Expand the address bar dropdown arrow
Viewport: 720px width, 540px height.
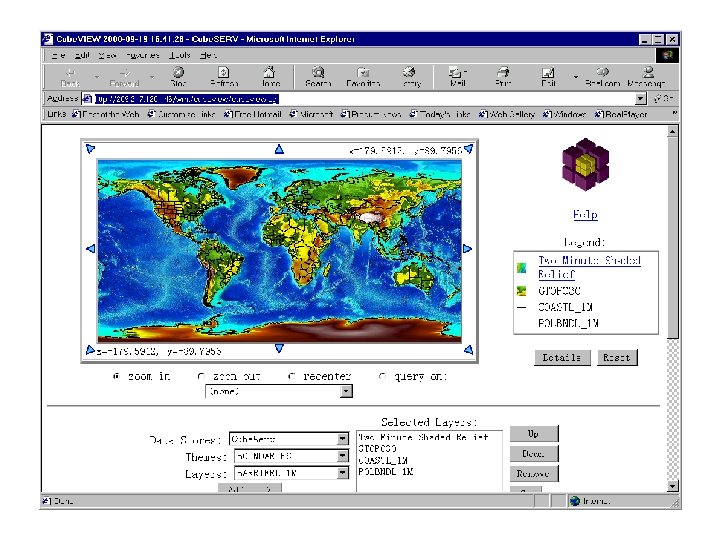point(641,99)
